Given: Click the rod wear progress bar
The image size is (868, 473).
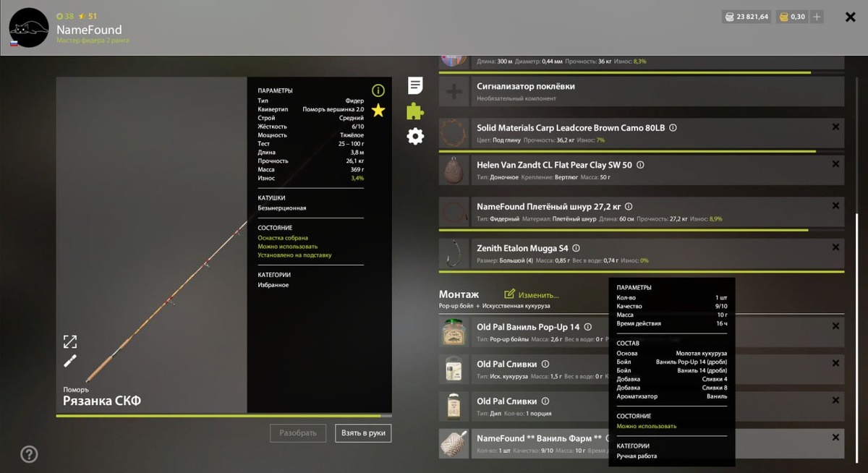Looking at the screenshot, I should pos(224,416).
